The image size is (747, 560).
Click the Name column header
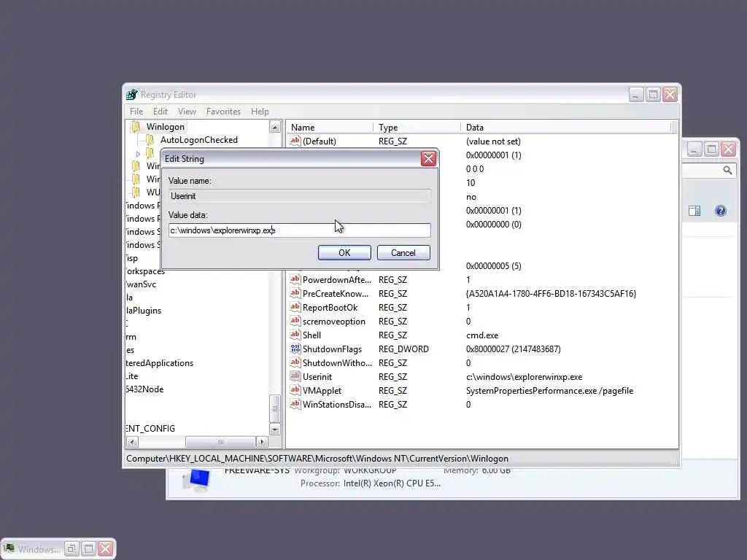click(330, 127)
